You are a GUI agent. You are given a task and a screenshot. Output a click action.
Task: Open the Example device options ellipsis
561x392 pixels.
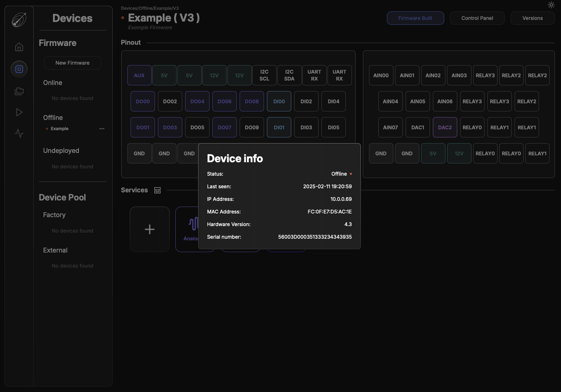tap(102, 129)
